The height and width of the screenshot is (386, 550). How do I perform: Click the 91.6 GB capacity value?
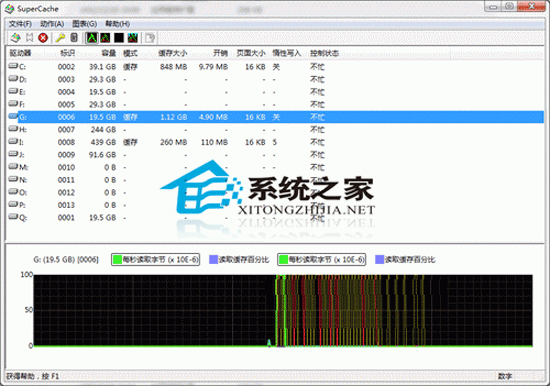point(102,155)
